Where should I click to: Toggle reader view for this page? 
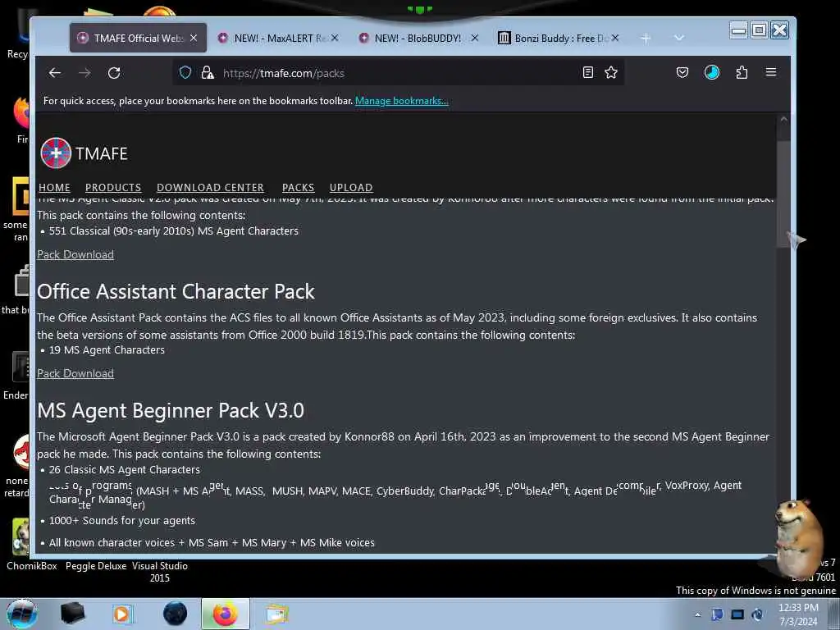587,72
